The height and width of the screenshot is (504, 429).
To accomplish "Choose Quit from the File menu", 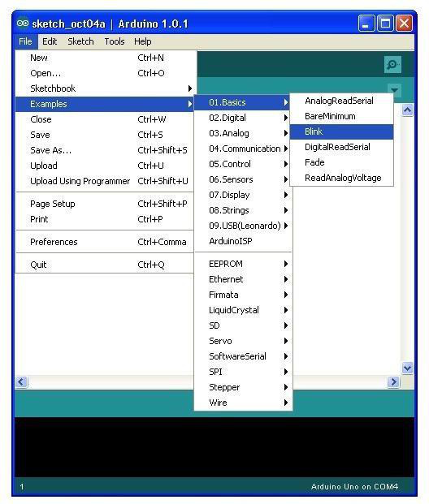I will click(105, 265).
